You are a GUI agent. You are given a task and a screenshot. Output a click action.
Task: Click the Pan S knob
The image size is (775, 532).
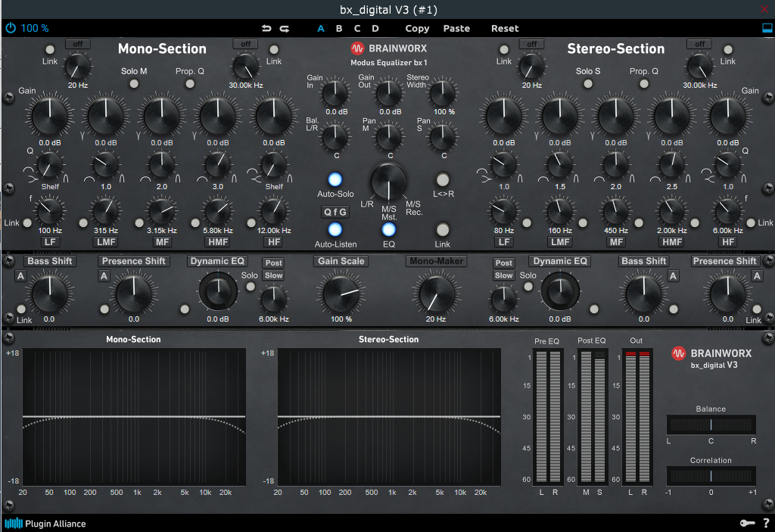443,136
